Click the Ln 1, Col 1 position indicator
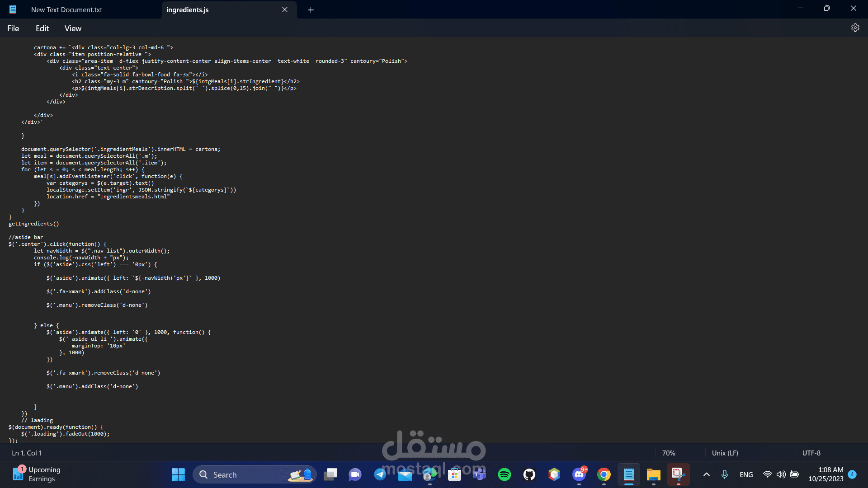The width and height of the screenshot is (868, 488). pos(27,453)
